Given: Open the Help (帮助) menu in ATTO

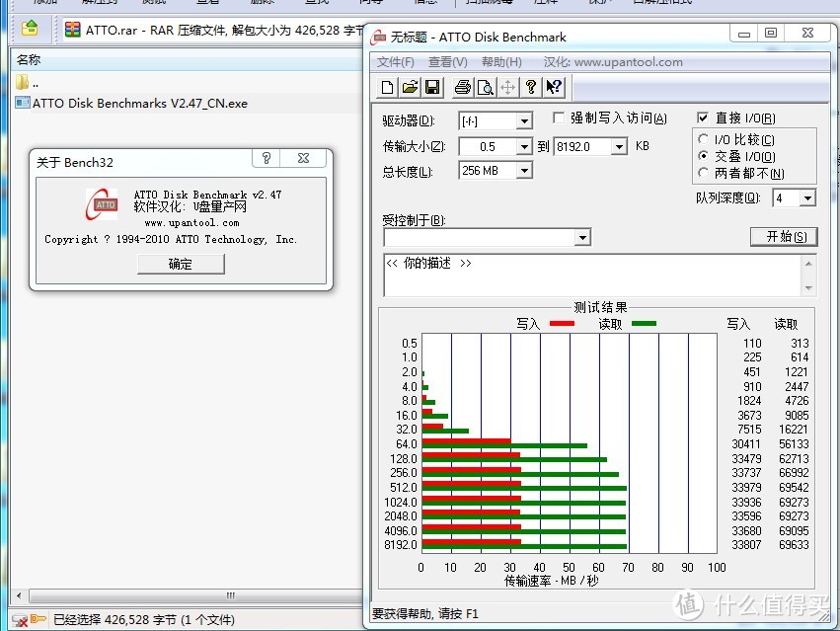Looking at the screenshot, I should 501,61.
